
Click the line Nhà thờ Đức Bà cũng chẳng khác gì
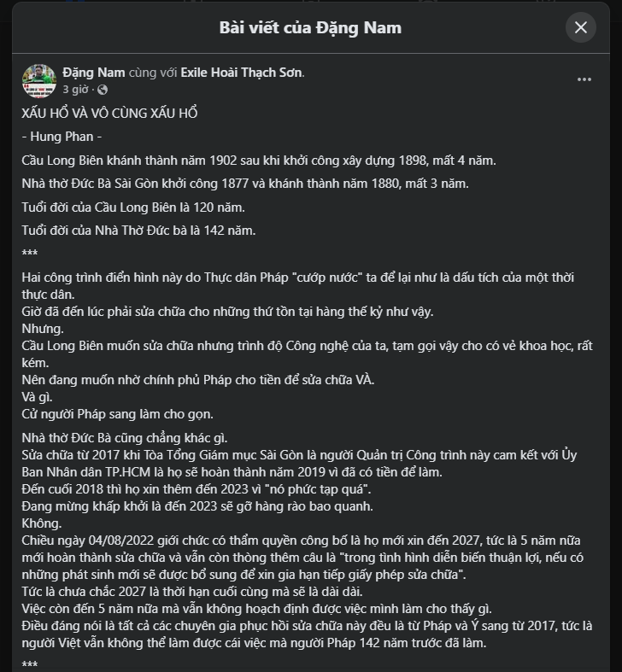125,438
